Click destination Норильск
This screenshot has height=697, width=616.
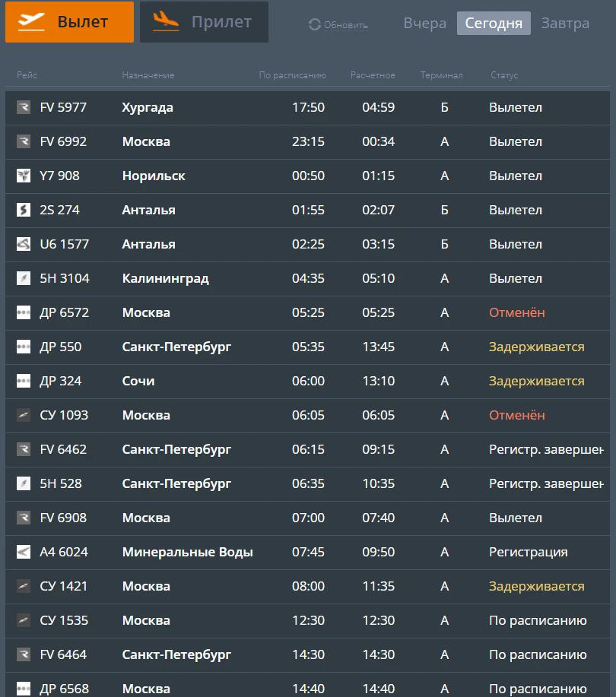[x=154, y=176]
